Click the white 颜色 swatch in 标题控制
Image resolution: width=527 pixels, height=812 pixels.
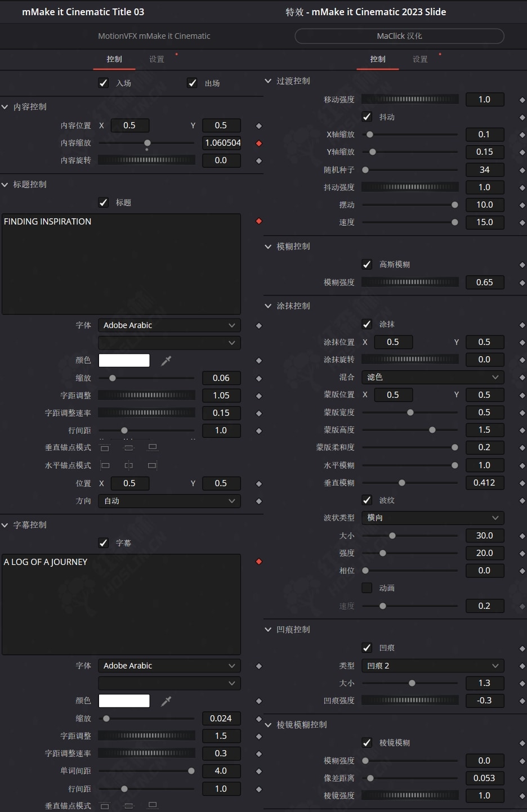pyautogui.click(x=124, y=360)
